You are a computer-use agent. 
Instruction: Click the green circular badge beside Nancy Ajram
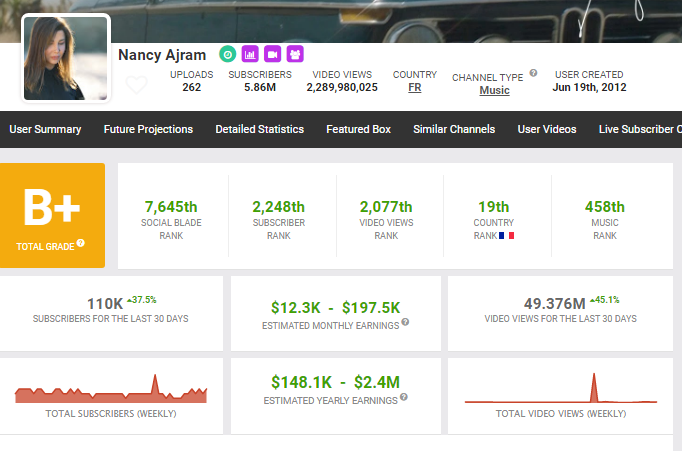tap(228, 54)
